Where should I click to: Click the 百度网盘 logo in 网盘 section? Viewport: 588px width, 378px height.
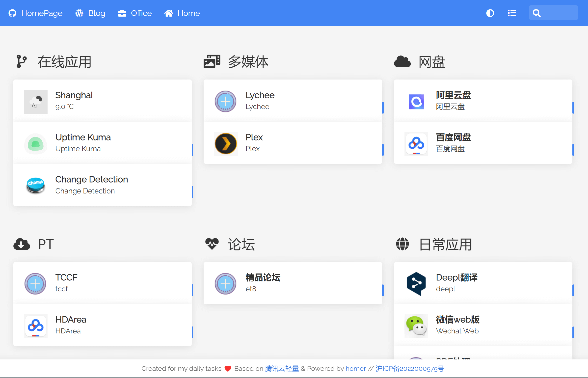pyautogui.click(x=416, y=144)
